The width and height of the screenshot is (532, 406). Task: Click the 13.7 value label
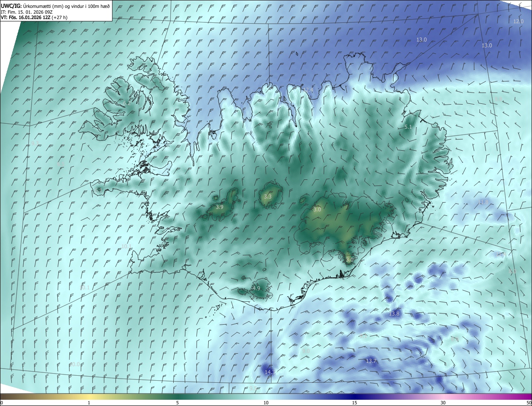[x=371, y=361]
